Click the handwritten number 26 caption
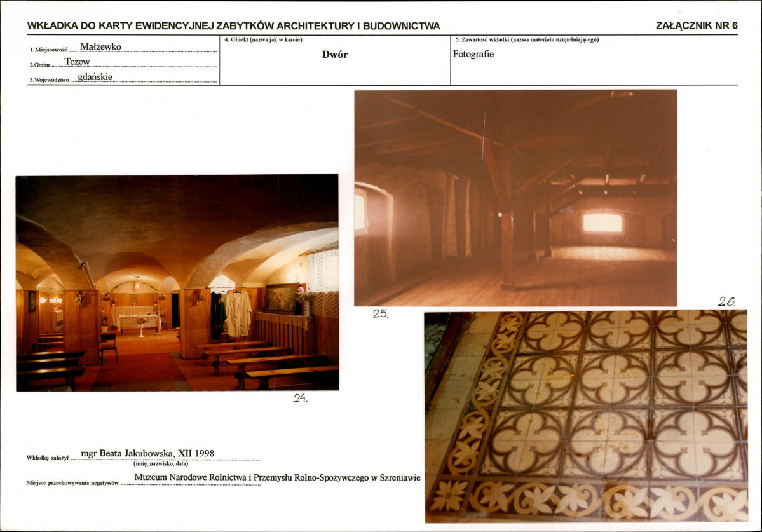Screen dimensions: 762x532 [x=726, y=302]
